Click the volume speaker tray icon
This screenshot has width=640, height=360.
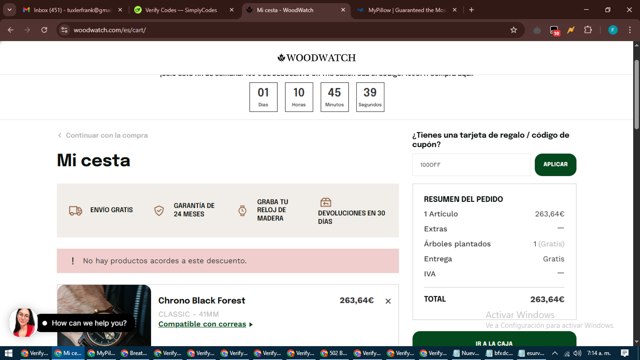tap(577, 353)
